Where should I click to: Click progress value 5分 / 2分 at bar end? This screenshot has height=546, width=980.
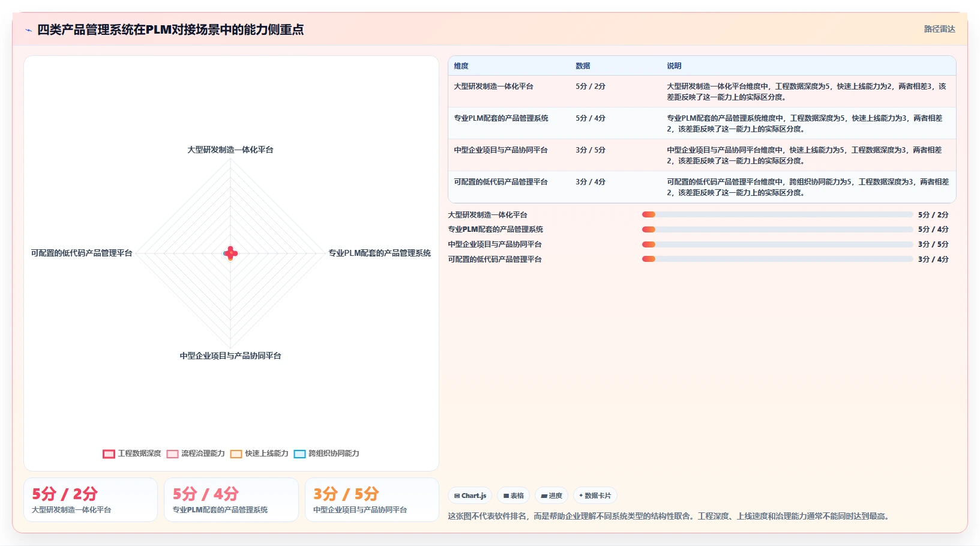point(933,214)
